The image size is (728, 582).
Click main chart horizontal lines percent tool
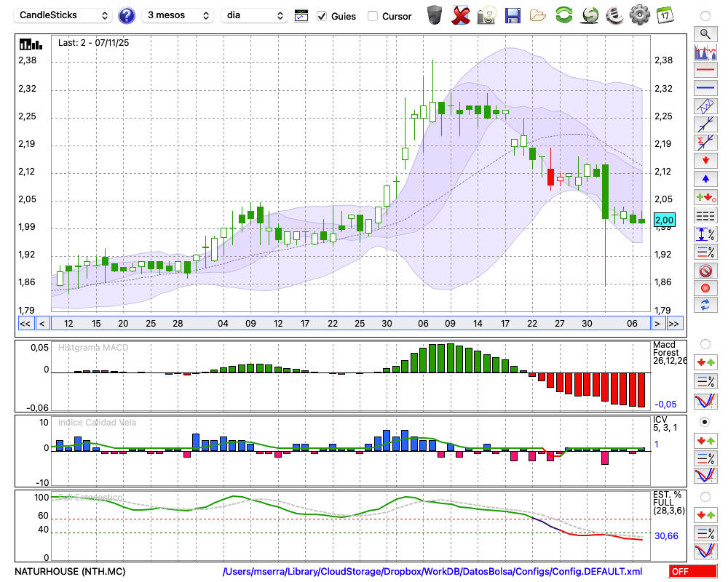pyautogui.click(x=705, y=252)
